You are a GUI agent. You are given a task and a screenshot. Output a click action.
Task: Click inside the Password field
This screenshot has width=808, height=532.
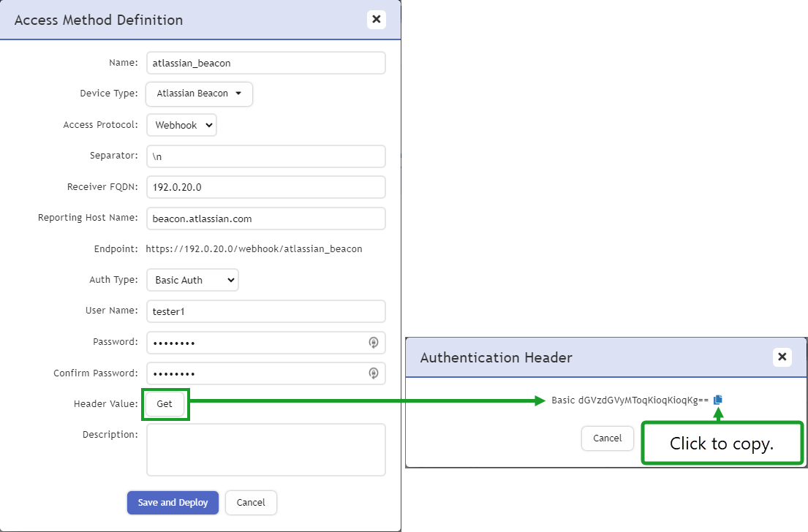[256, 342]
